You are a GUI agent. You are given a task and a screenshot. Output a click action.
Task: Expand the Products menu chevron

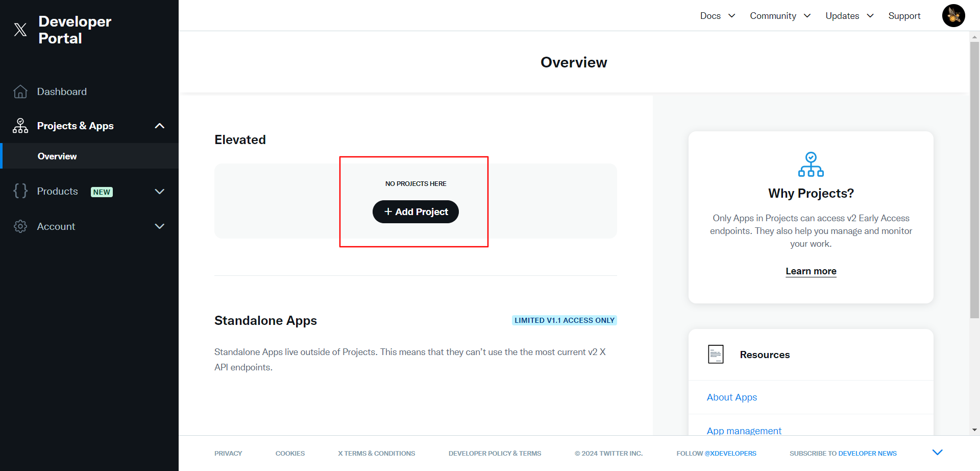tap(159, 192)
